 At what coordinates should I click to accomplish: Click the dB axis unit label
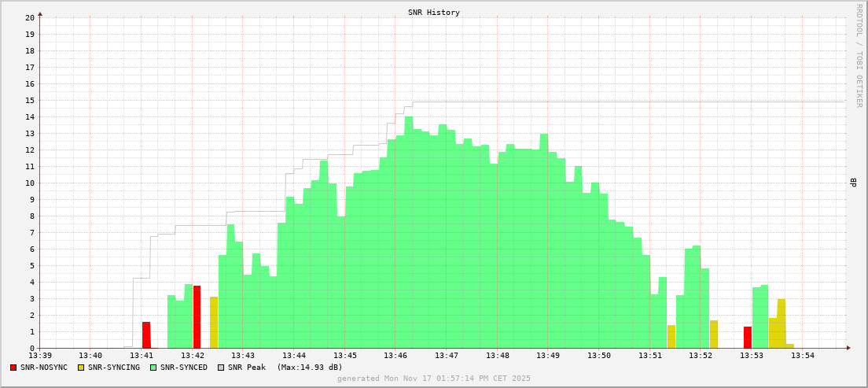coord(853,183)
